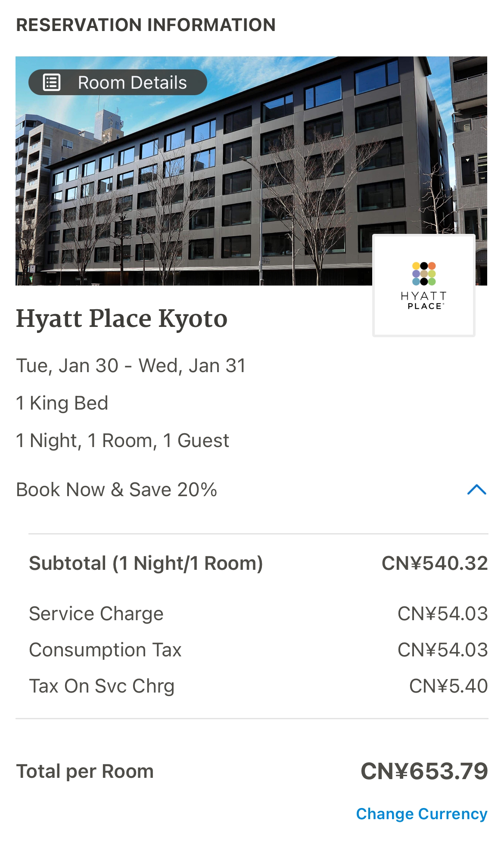Select the Consumption Tax row
This screenshot has width=504, height=842.
tap(258, 650)
